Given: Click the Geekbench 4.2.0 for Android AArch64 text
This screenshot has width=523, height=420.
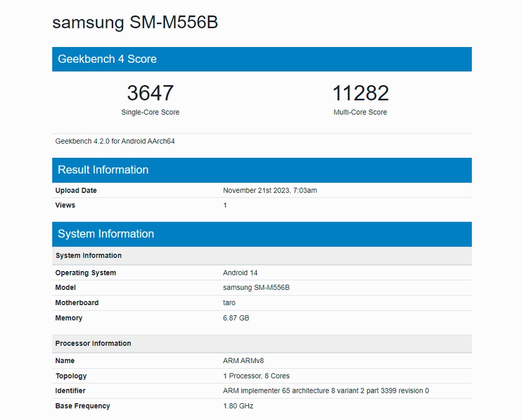Looking at the screenshot, I should [x=115, y=141].
